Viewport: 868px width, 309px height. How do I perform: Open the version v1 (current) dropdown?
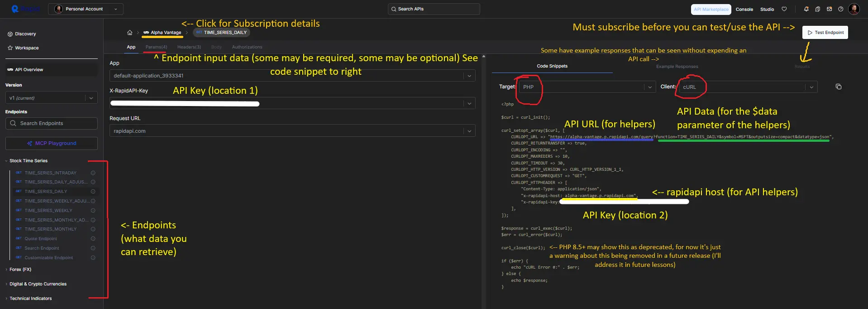[51, 98]
